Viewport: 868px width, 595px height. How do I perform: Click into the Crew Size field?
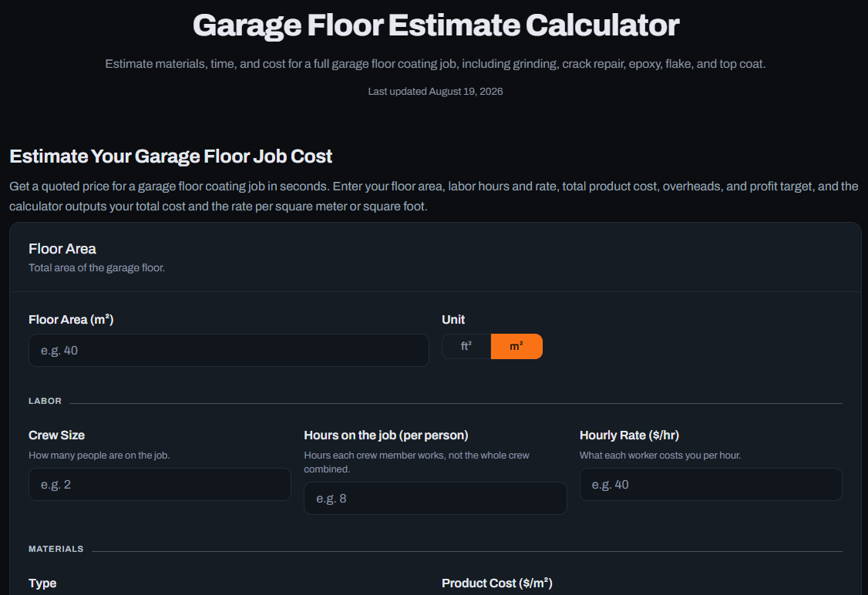(160, 484)
